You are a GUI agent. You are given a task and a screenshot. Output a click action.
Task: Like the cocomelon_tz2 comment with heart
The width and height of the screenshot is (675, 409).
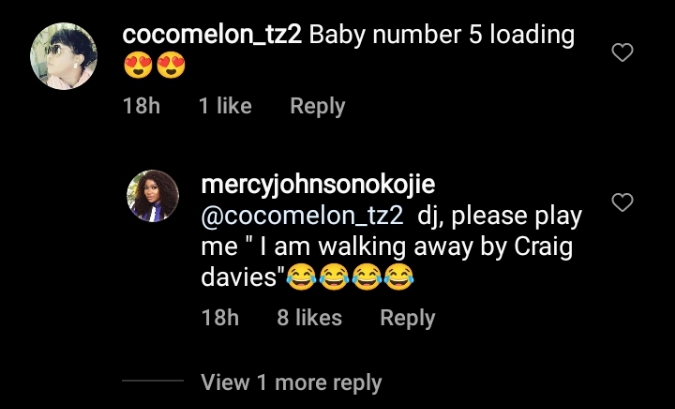pyautogui.click(x=622, y=53)
